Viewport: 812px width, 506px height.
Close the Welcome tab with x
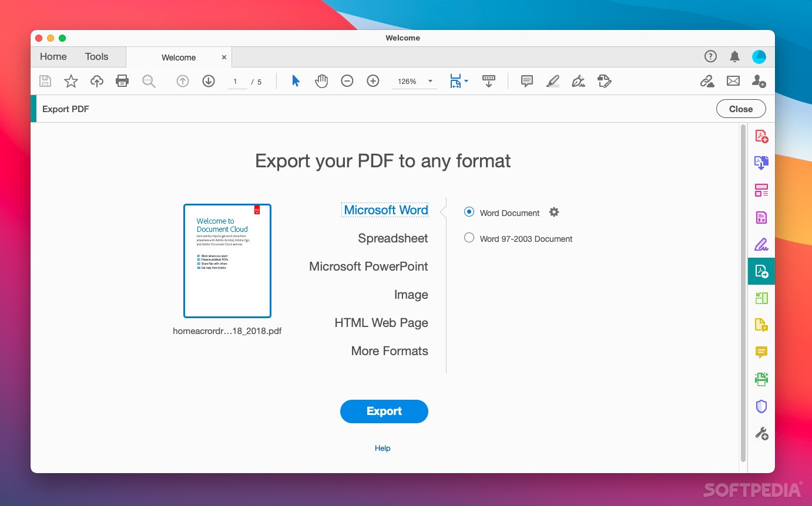[224, 58]
